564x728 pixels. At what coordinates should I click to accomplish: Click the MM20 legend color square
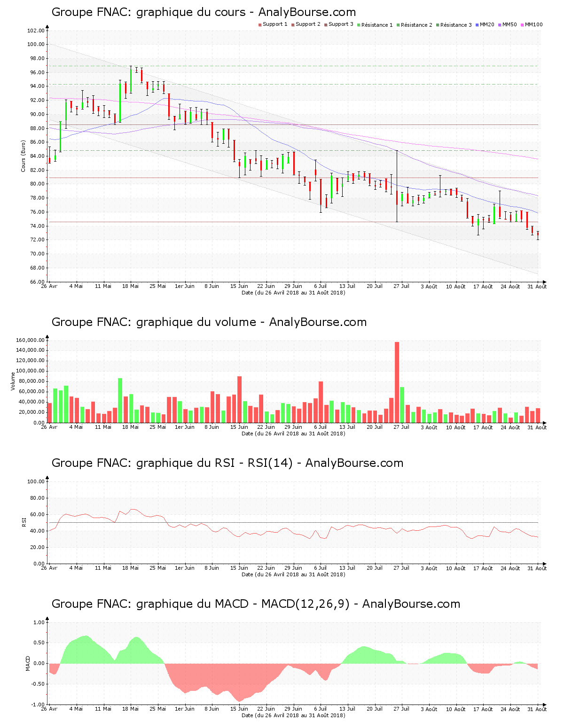pyautogui.click(x=477, y=25)
